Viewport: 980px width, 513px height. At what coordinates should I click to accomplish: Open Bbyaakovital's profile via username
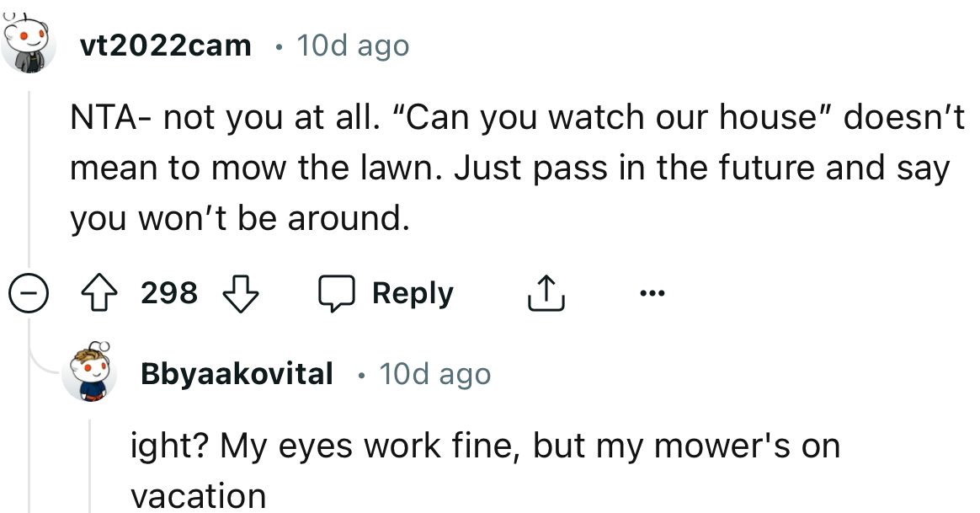[237, 373]
